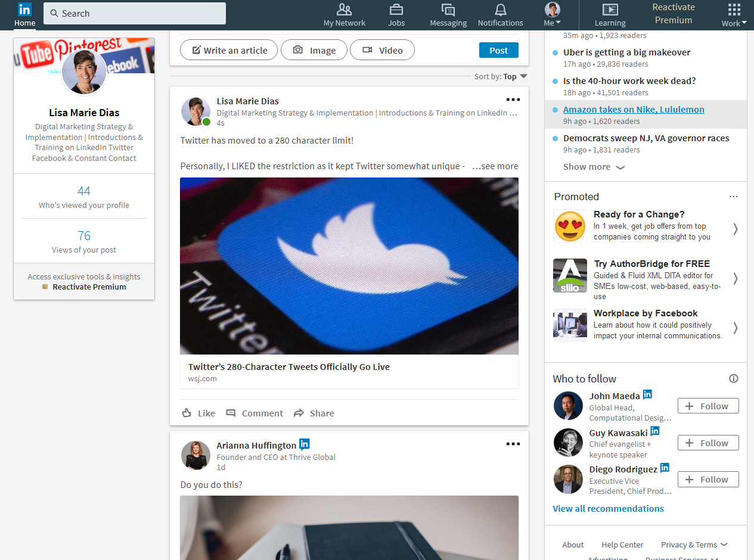The image size is (754, 560).
Task: Open the Sort by Top dropdown
Action: click(501, 76)
